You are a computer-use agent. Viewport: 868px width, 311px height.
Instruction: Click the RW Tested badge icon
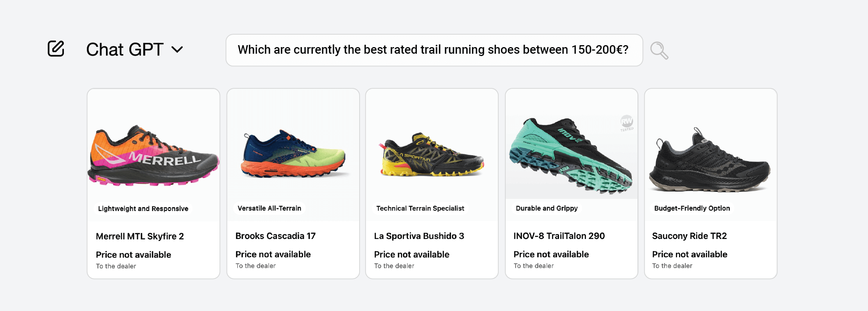click(627, 123)
